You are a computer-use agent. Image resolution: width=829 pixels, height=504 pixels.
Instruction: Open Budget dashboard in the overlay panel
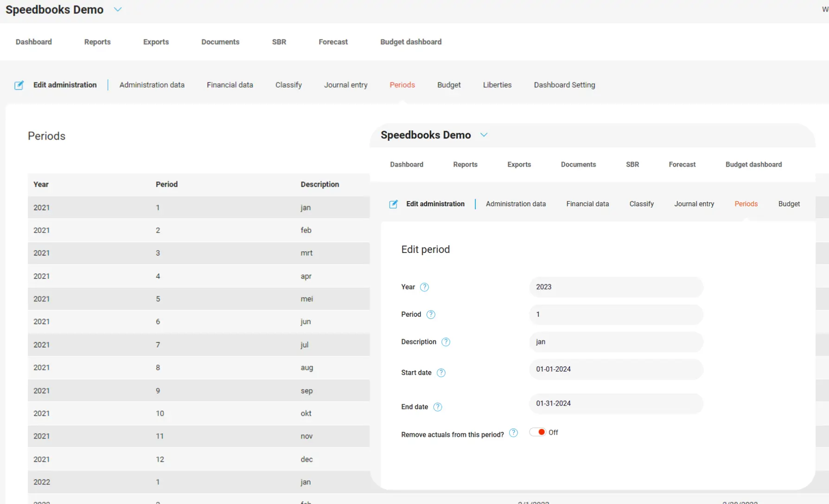(x=753, y=164)
